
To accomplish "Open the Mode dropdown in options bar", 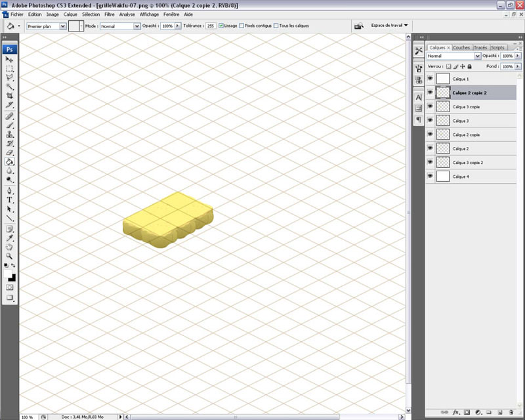I will (x=136, y=26).
